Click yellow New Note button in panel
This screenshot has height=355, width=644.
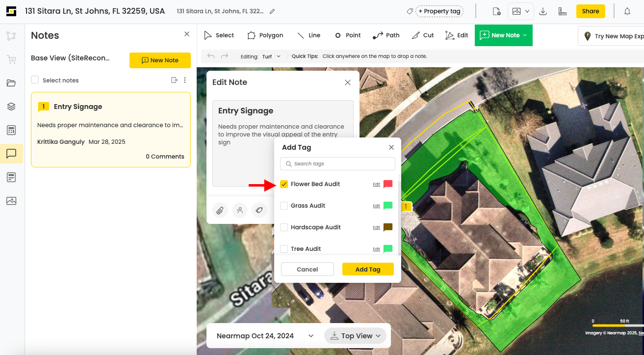coord(160,60)
